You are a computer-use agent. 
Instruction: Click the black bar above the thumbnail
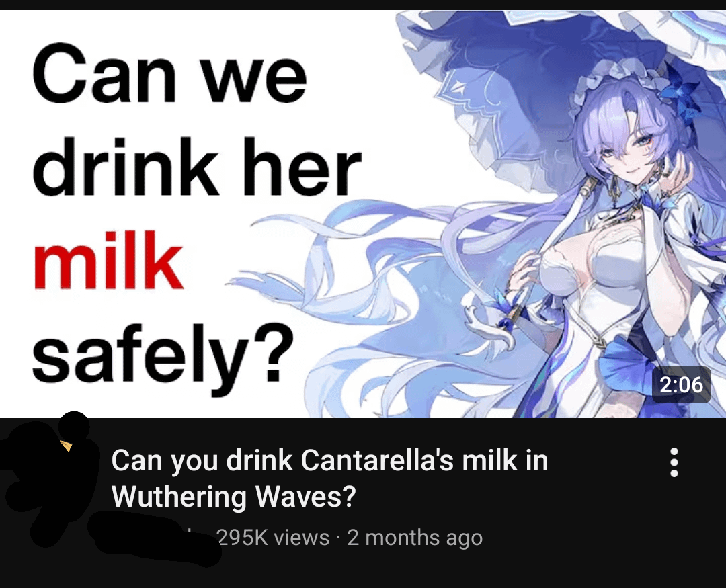[x=363, y=5]
